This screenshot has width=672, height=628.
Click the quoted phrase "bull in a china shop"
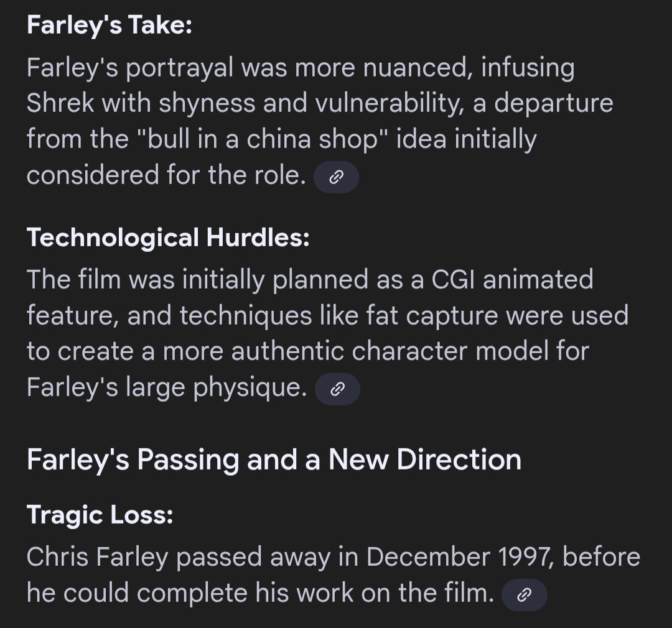263,139
